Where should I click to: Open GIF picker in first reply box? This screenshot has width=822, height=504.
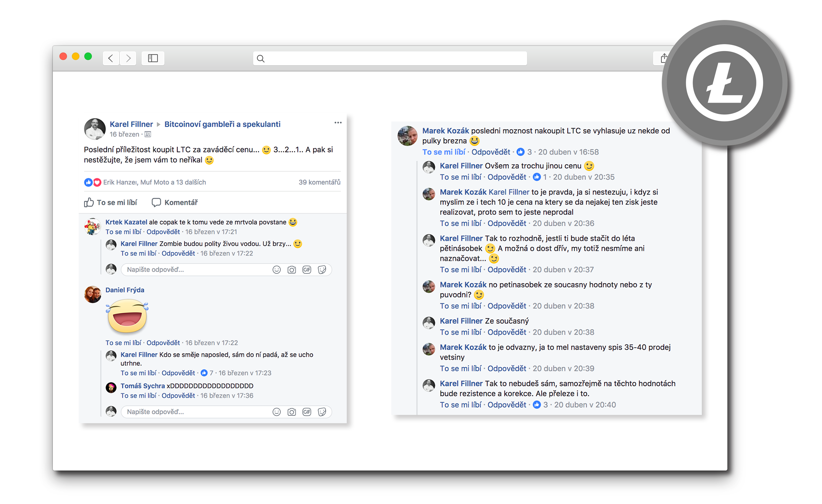click(307, 270)
